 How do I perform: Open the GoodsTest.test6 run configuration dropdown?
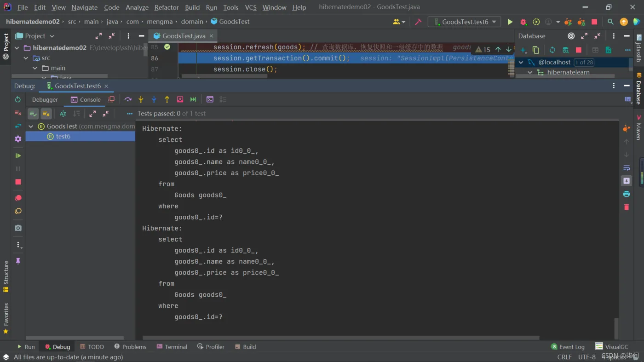point(464,22)
